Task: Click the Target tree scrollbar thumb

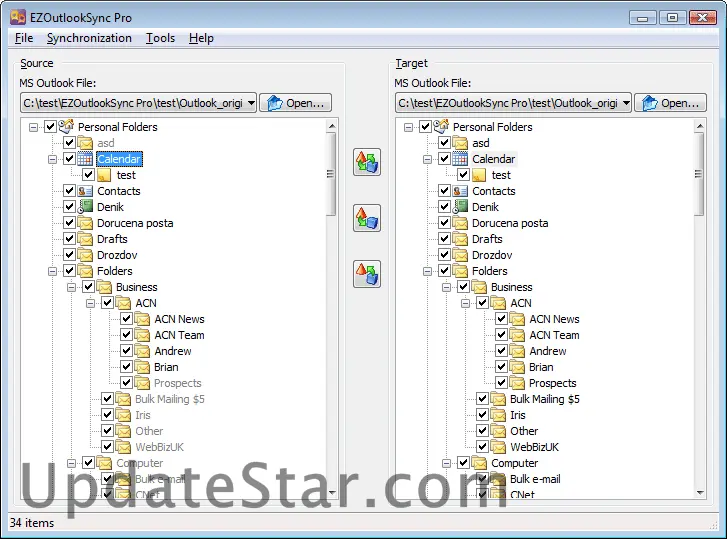Action: tap(699, 174)
